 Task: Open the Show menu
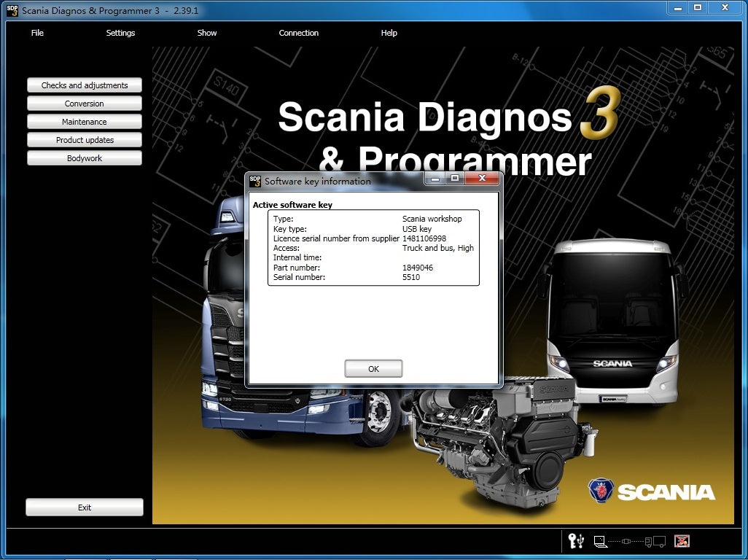(x=207, y=33)
